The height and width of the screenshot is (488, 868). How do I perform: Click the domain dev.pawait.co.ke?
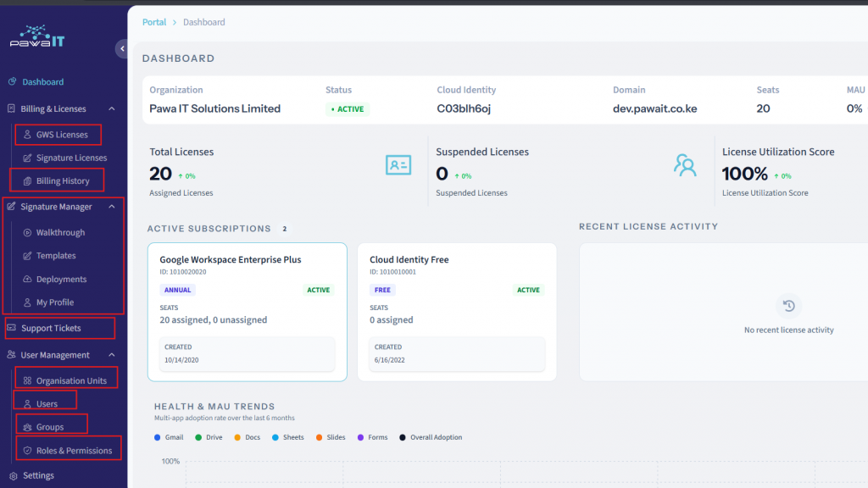click(x=654, y=108)
